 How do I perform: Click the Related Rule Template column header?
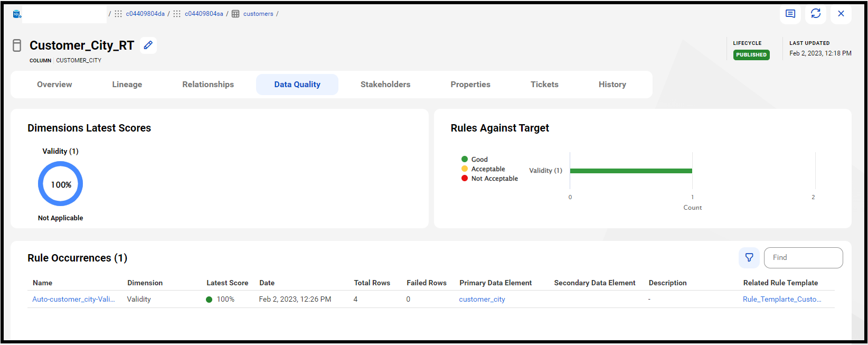[x=780, y=283]
